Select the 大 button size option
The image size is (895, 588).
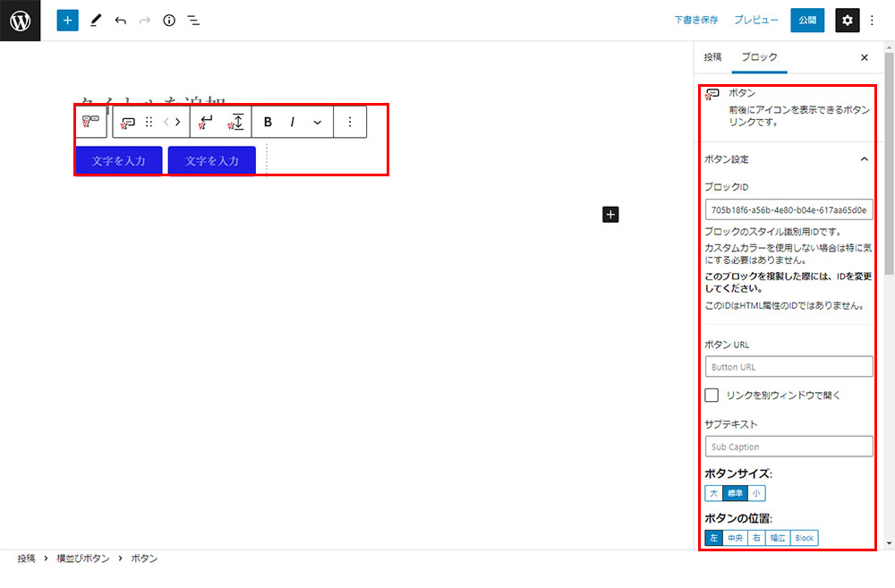pyautogui.click(x=713, y=493)
